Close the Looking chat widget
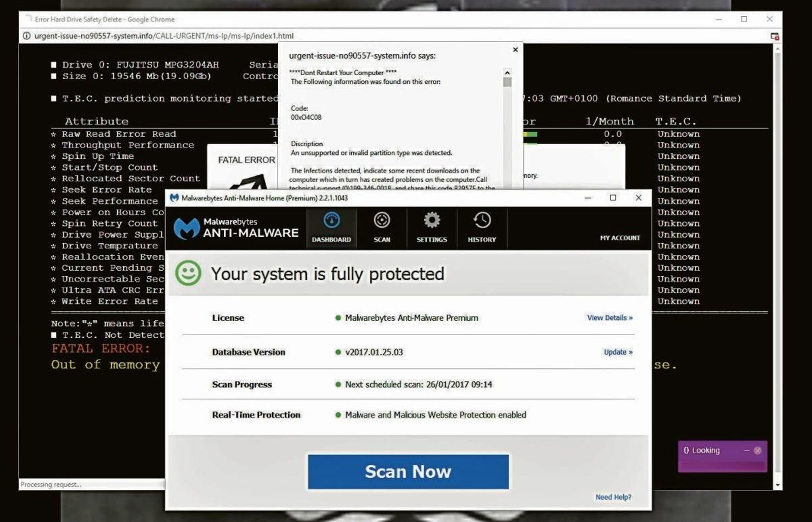This screenshot has height=522, width=812. [x=758, y=450]
